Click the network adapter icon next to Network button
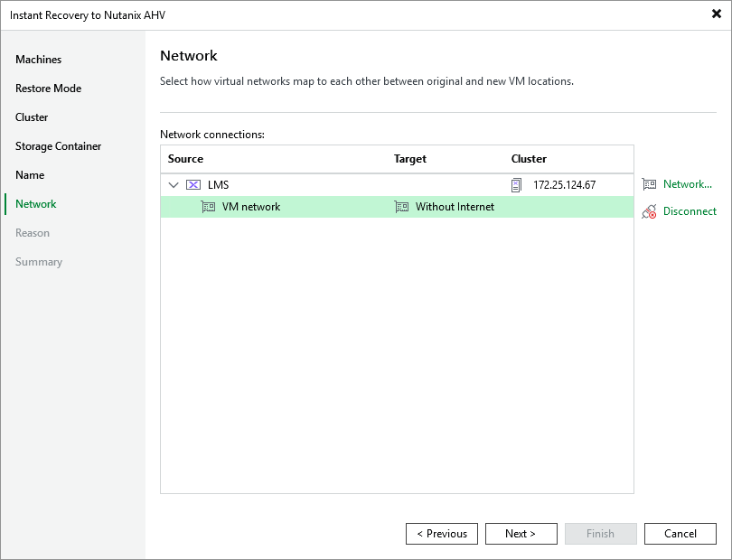This screenshot has width=732, height=560. (x=649, y=184)
